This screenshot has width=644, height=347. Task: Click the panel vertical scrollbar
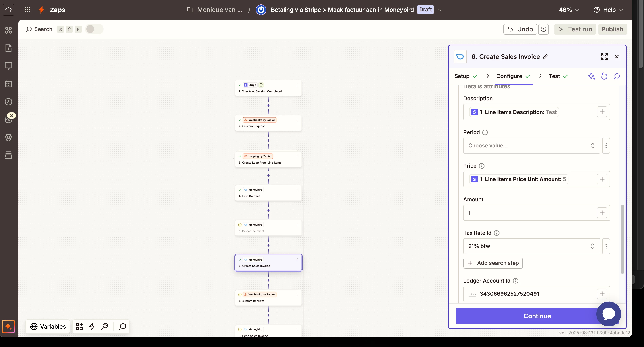pyautogui.click(x=623, y=239)
